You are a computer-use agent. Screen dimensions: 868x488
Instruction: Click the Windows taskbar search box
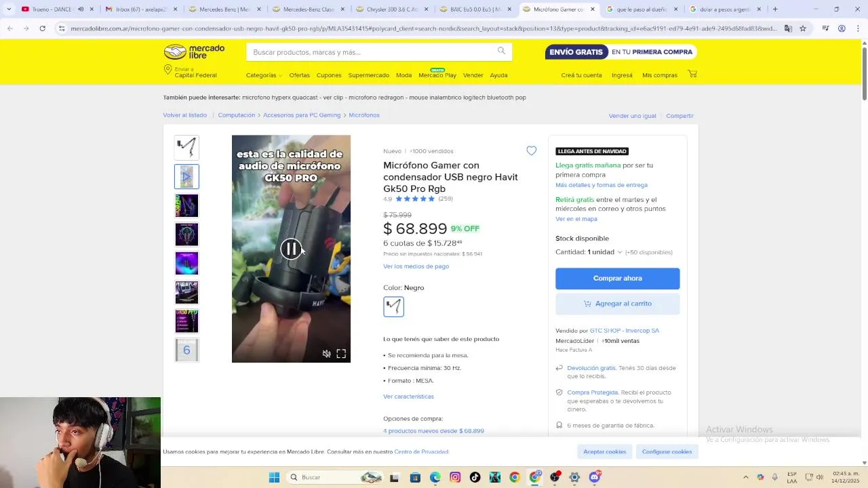335,477
